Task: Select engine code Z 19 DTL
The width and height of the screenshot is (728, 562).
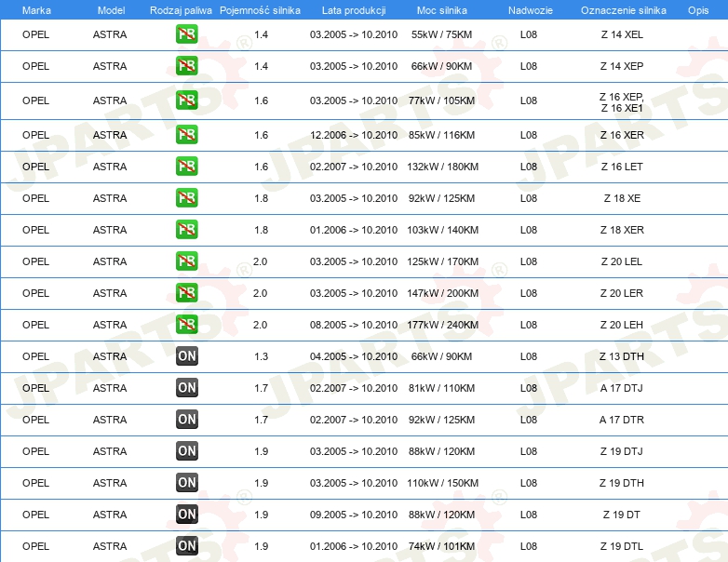Action: coord(622,545)
